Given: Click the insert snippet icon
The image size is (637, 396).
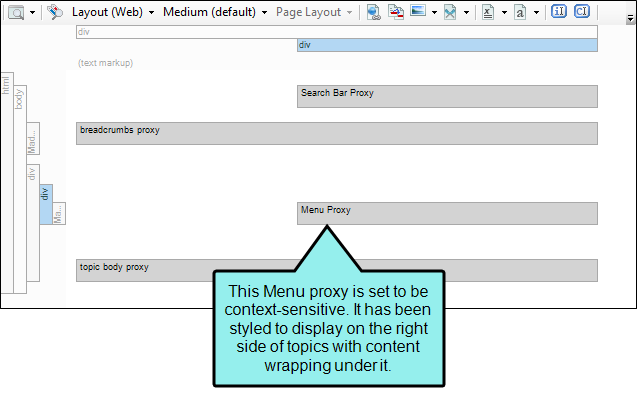Looking at the screenshot, I should 450,12.
